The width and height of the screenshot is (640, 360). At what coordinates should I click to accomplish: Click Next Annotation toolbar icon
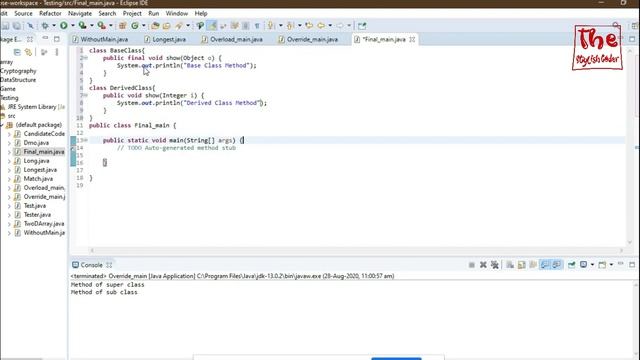[x=271, y=25]
